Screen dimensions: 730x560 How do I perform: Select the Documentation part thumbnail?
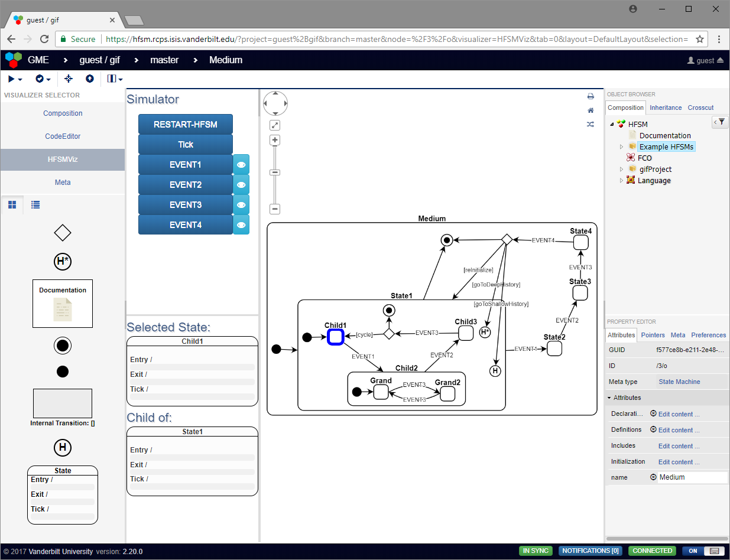tap(63, 304)
